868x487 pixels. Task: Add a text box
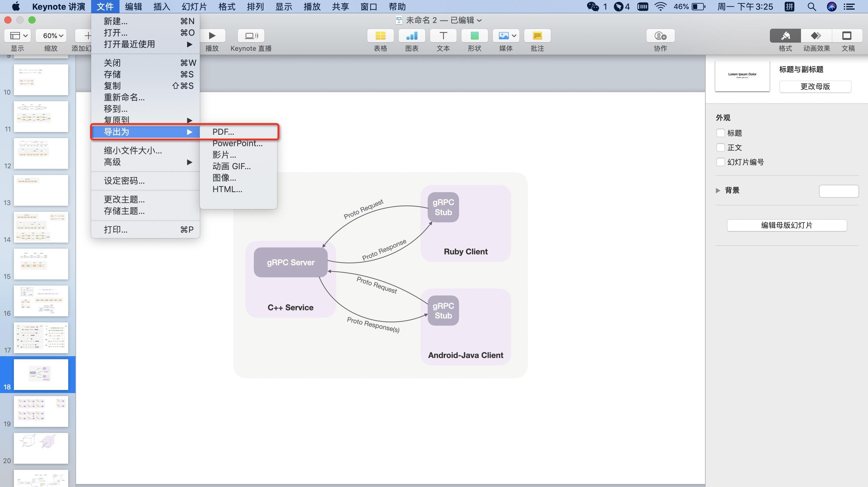443,36
